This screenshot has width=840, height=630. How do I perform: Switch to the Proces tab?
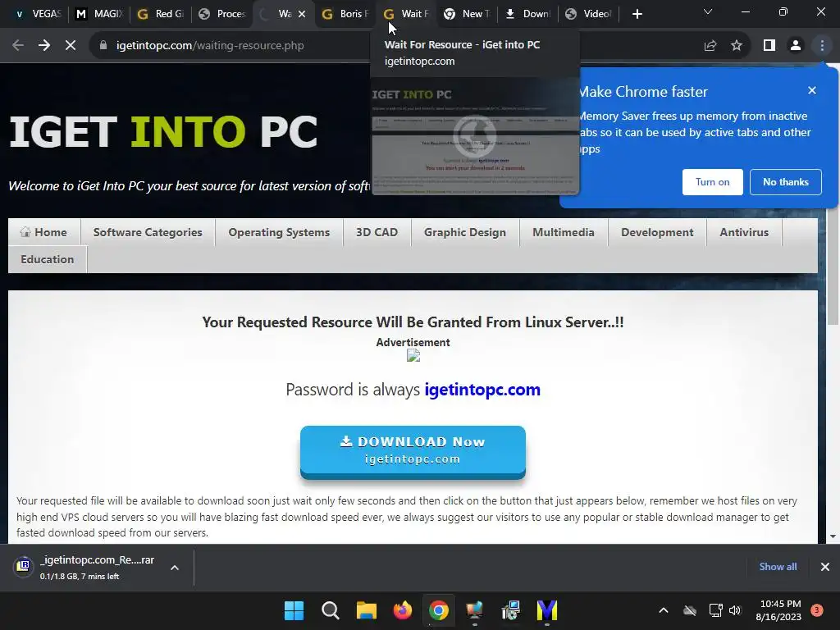(x=221, y=14)
